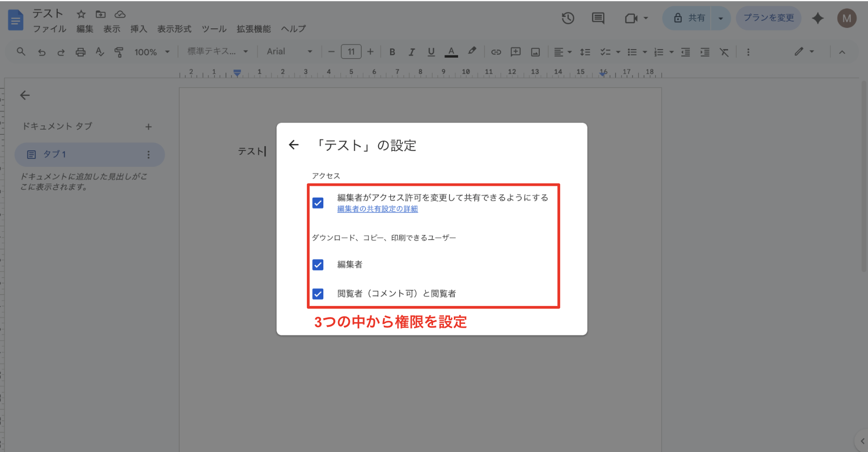Open the Arial font dropdown
Screen dimensions: 868x452
289,51
